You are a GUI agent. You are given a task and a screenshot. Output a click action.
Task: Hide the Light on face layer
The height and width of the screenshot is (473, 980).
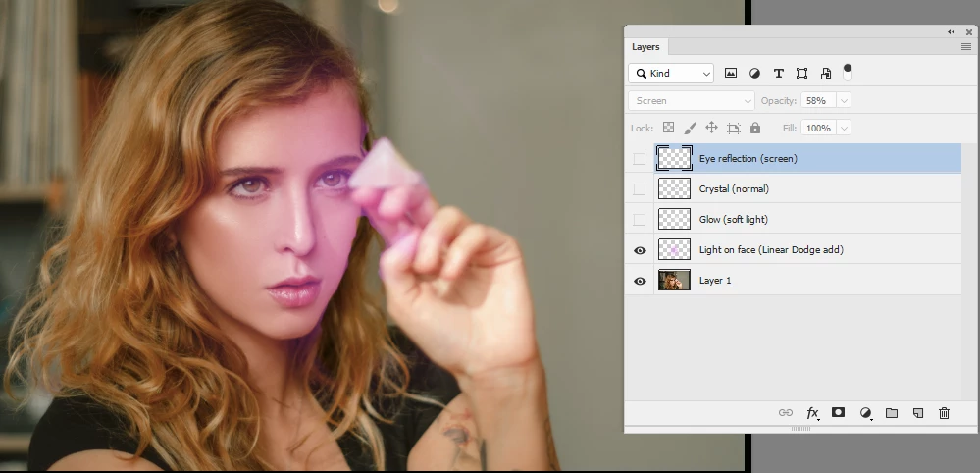tap(640, 250)
